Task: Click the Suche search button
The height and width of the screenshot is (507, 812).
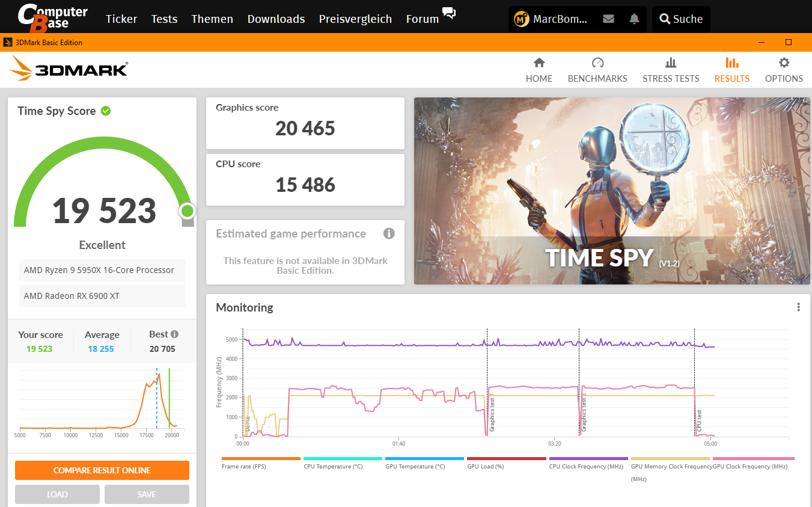Action: 681,19
